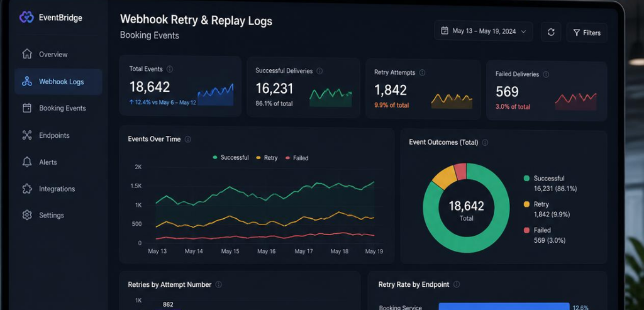Image resolution: width=644 pixels, height=310 pixels.
Task: Click the yellow Retry donut legend swatch
Action: point(526,204)
